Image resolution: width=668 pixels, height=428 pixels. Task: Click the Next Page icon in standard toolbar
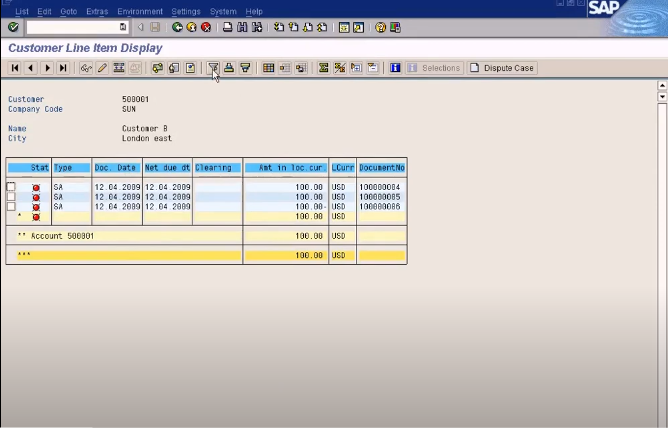308,28
